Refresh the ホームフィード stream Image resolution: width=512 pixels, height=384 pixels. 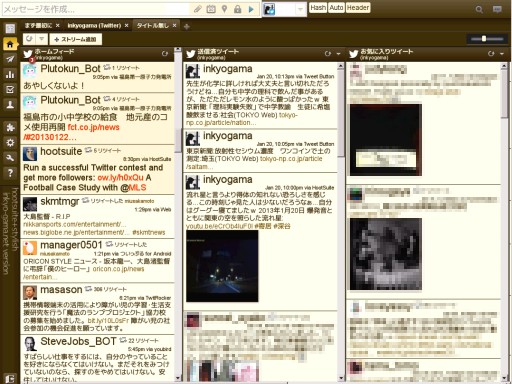point(165,53)
